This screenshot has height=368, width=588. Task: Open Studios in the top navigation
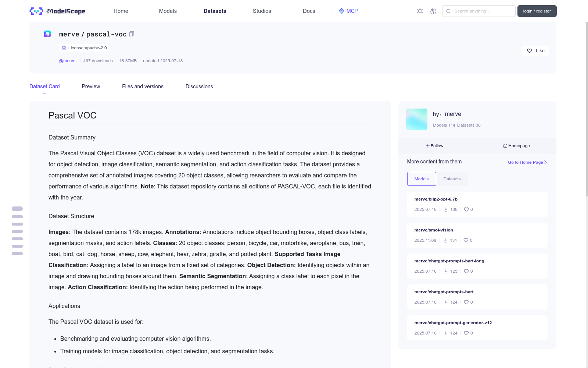[262, 11]
